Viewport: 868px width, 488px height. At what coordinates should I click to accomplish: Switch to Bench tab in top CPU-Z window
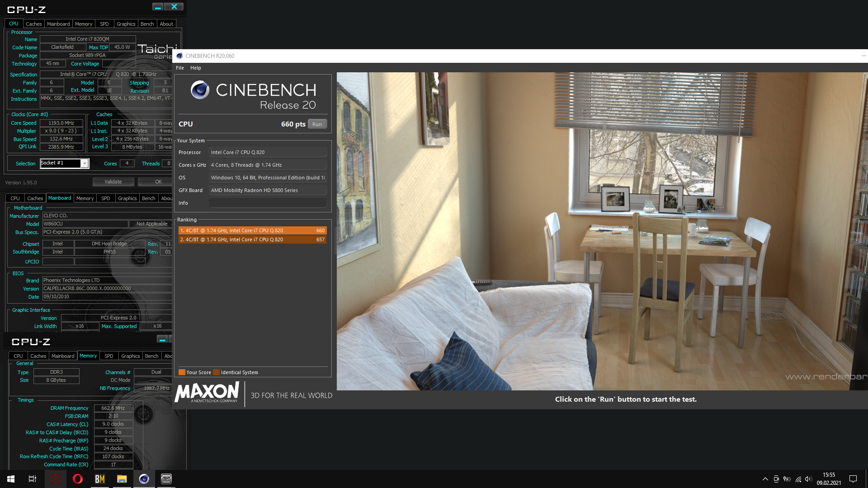pyautogui.click(x=147, y=24)
